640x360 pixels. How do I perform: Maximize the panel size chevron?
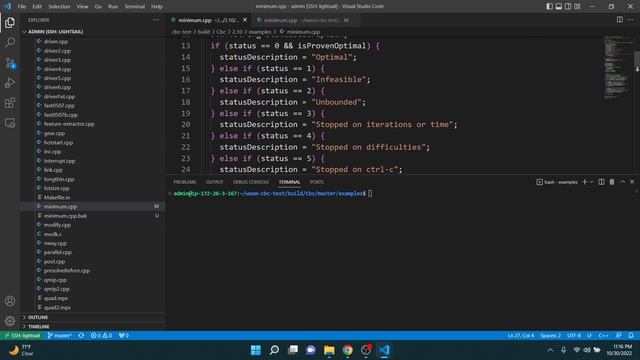click(623, 182)
